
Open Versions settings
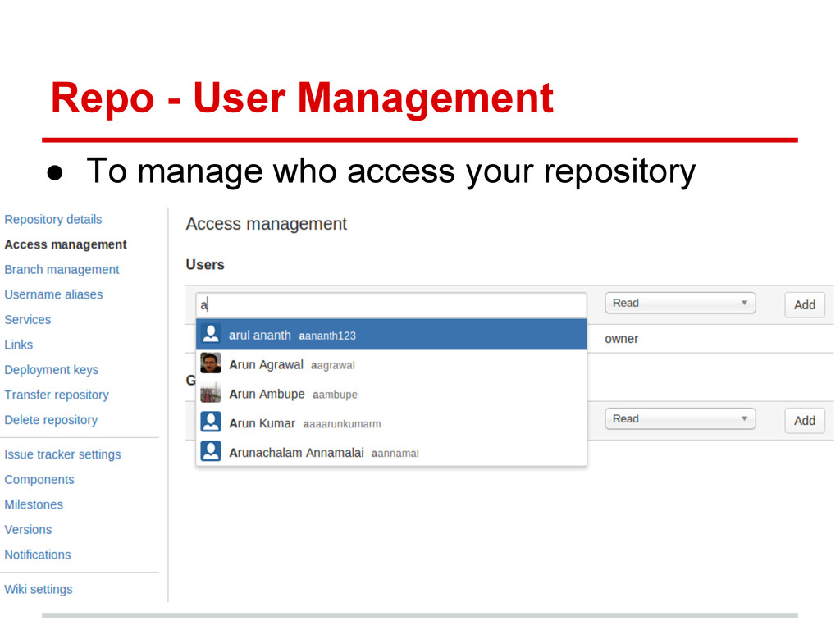29,530
